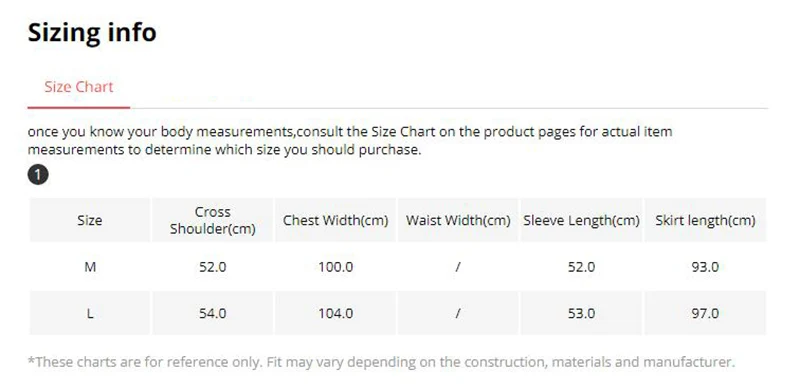This screenshot has height=390, width=800.
Task: Click the Size column header
Action: 90,221
